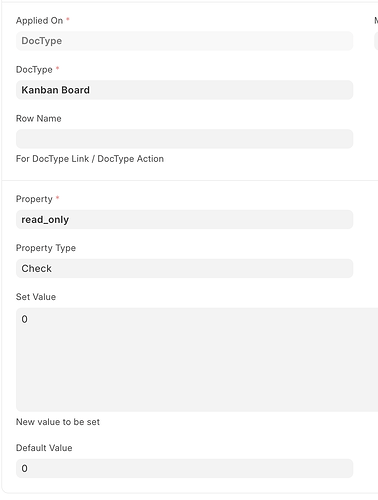Click the red asterisk beside Property label

point(57,198)
